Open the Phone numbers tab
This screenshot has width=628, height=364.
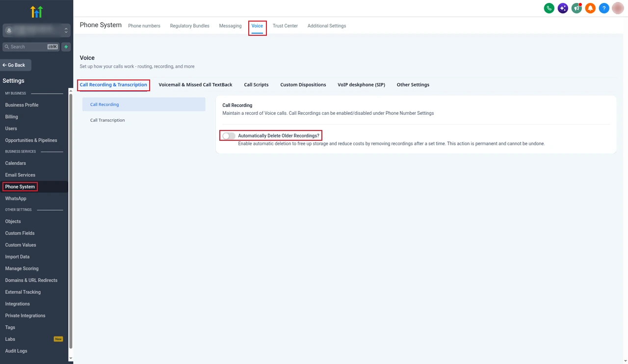coord(144,26)
